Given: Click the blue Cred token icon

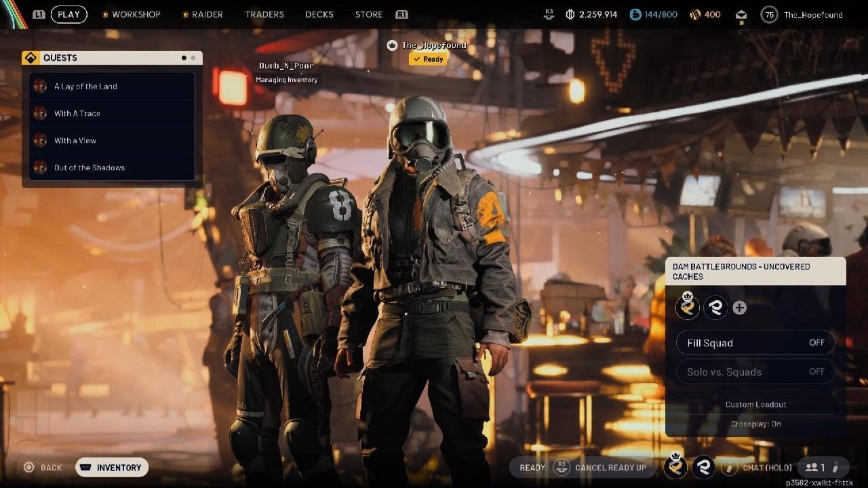Looking at the screenshot, I should [x=635, y=14].
